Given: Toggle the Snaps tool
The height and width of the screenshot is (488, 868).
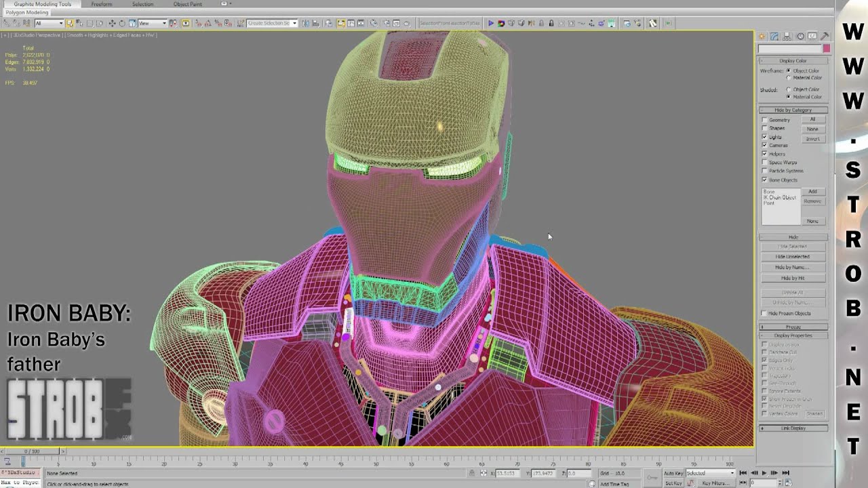Looking at the screenshot, I should [199, 23].
